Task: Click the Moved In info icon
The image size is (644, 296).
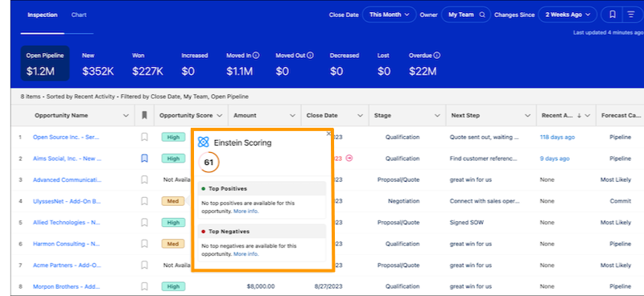Action: pyautogui.click(x=256, y=55)
